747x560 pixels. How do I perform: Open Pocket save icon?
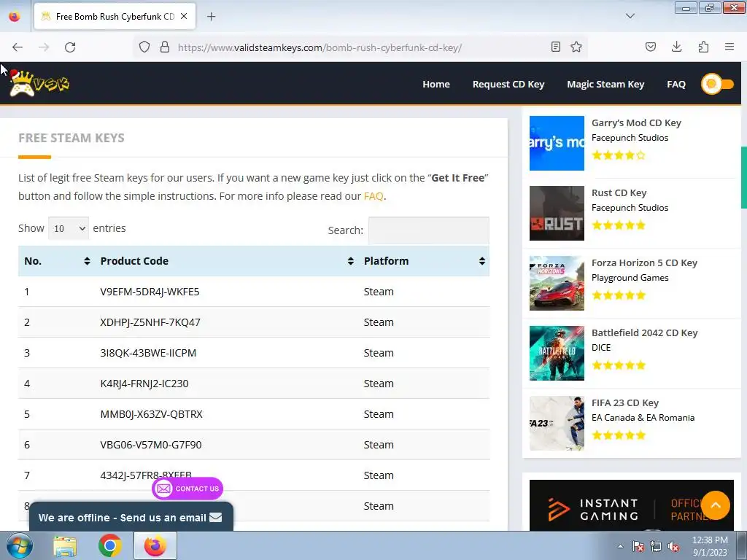coord(650,47)
